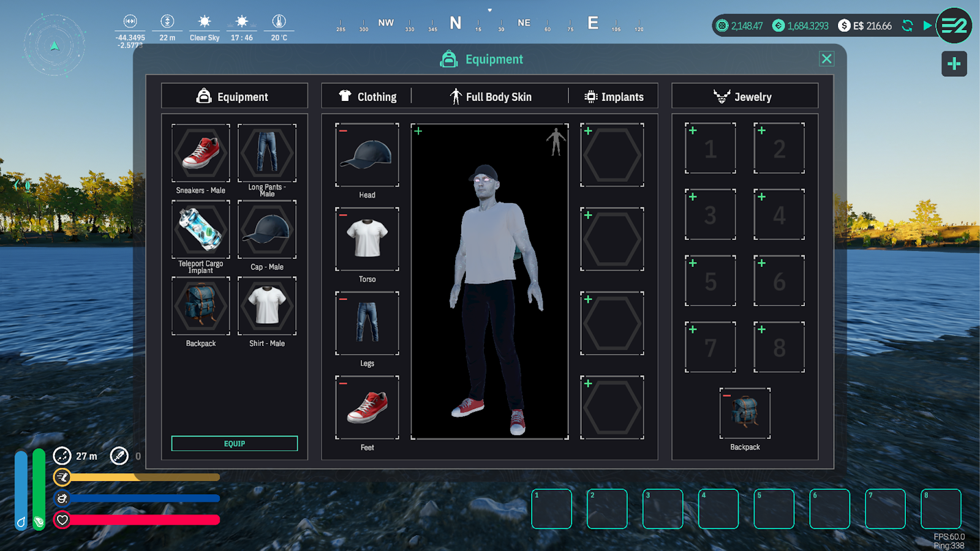
Task: Expand the currency bar arrow
Action: pos(927,26)
